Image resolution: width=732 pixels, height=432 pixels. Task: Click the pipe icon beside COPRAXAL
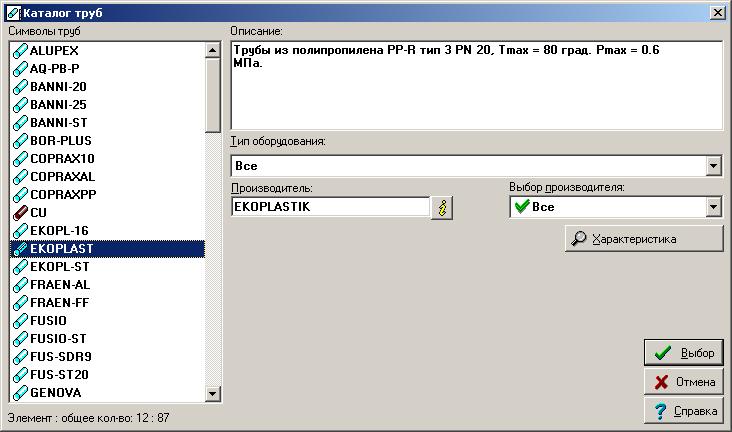(20, 177)
